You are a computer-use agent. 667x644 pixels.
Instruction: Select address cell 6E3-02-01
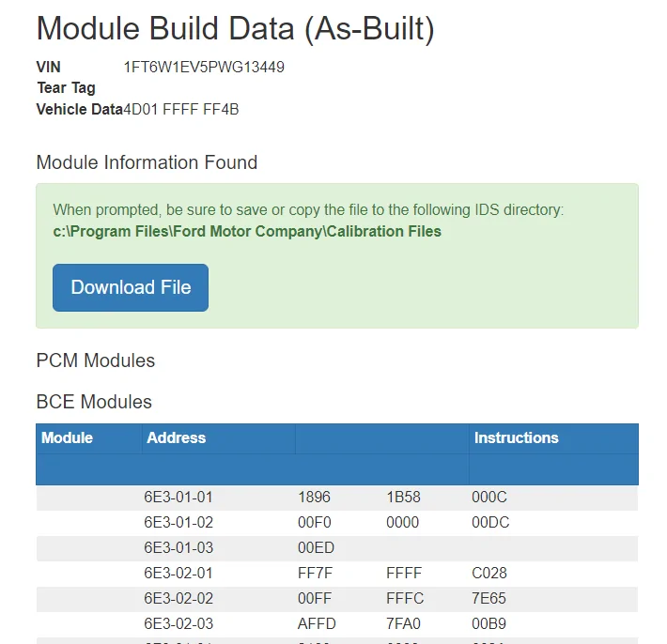coord(178,573)
